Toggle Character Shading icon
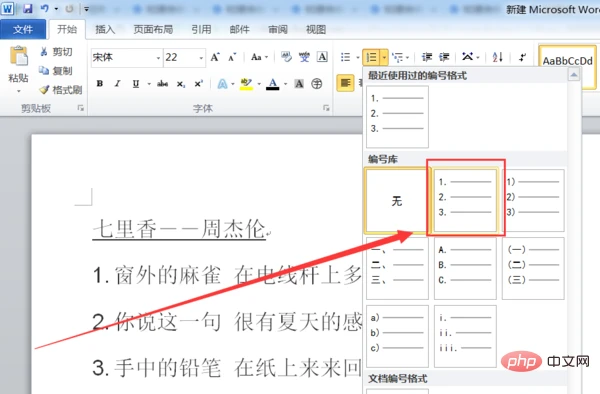 [x=299, y=84]
